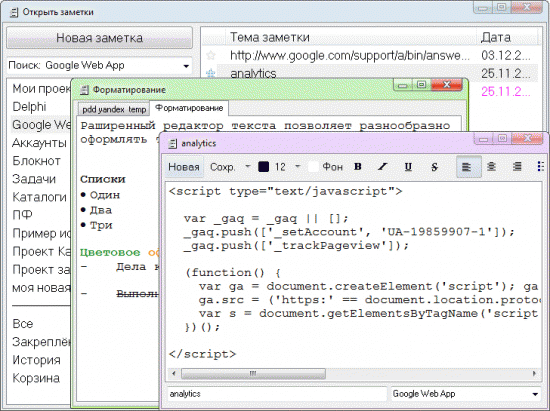
Task: Pick the white Фон background swatch
Action: click(313, 167)
